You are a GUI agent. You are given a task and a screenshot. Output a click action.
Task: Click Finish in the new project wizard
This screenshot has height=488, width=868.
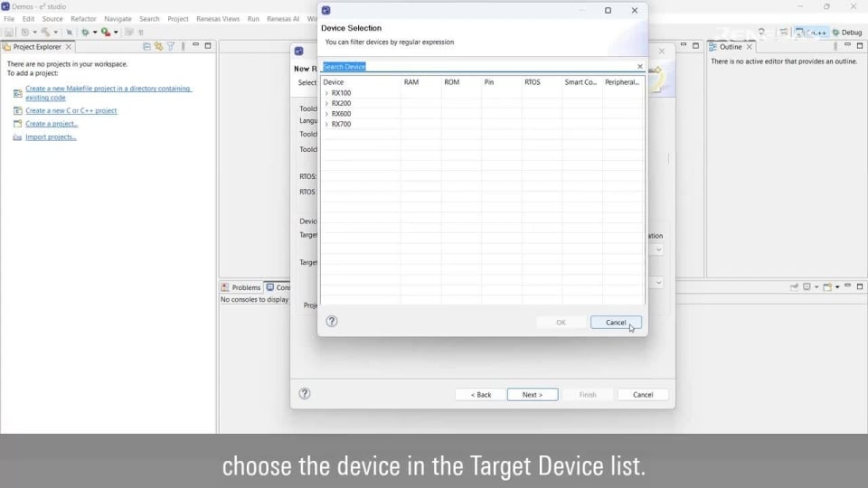pos(588,395)
